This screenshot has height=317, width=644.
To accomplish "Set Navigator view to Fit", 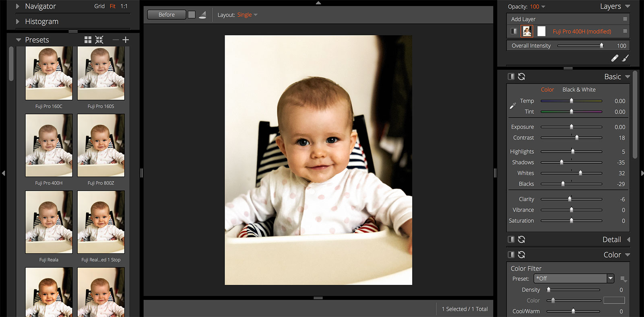I will coord(113,6).
